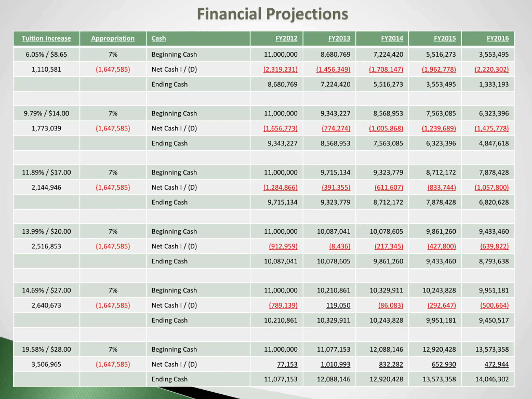Click the Financial Projections slide title
Viewport: 532px width, 399px height.
pyautogui.click(x=272, y=14)
